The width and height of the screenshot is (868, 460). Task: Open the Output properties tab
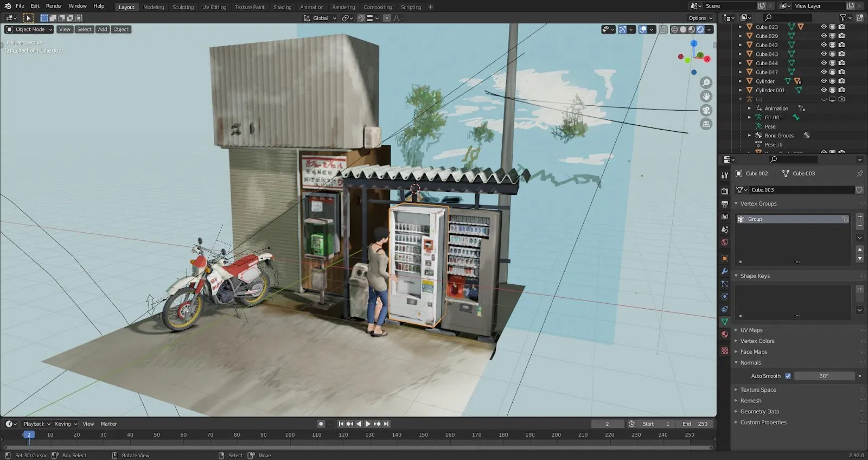(725, 204)
